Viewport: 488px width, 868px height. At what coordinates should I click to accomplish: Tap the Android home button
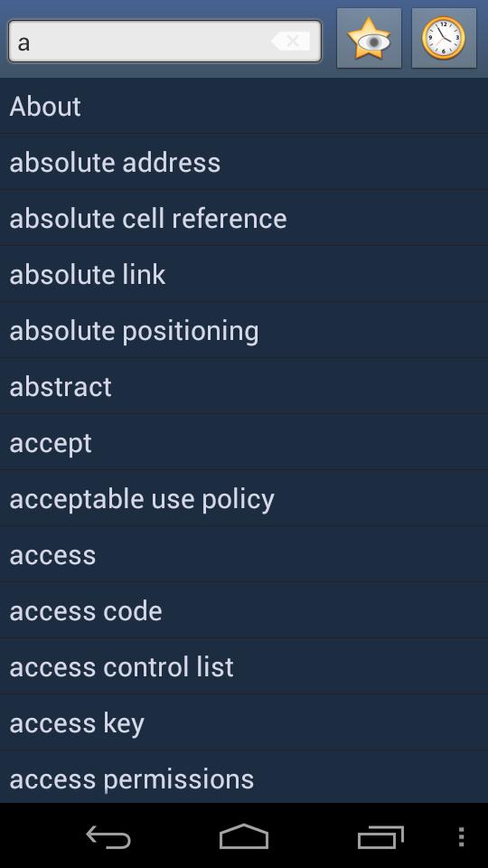[244, 836]
